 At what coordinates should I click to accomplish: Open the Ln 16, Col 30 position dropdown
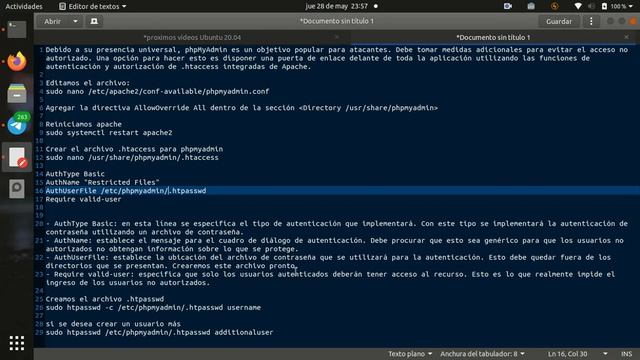tap(577, 354)
